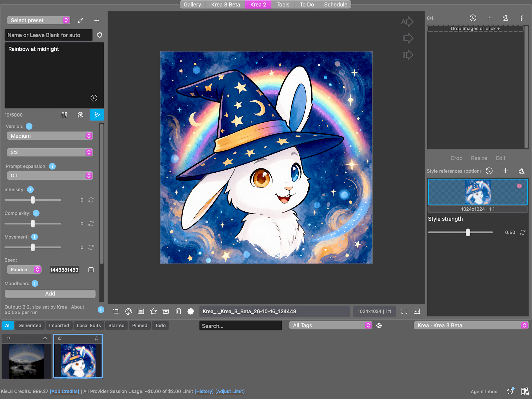
Task: Open the Krea · Krea 3 Beta dropdown
Action: pos(471,325)
